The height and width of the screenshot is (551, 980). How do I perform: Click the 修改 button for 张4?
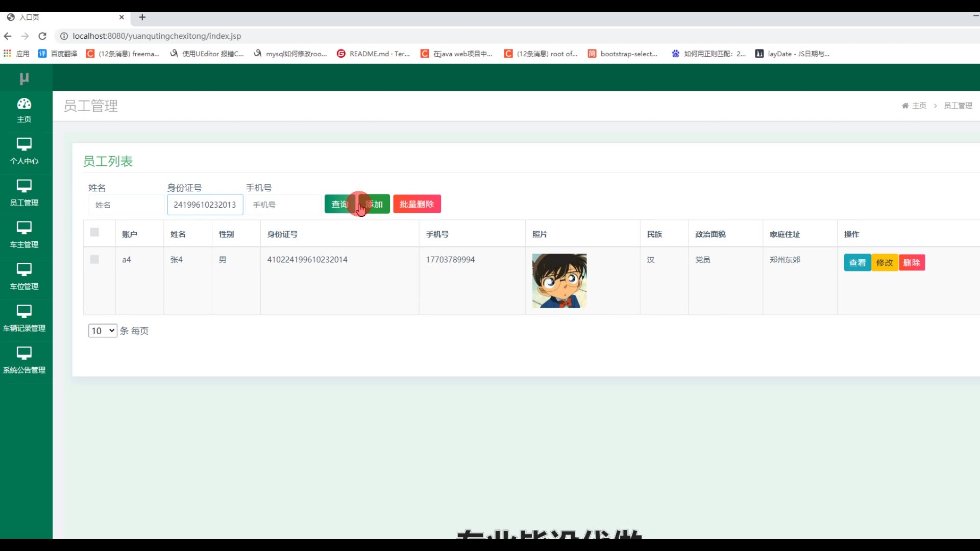pyautogui.click(x=885, y=263)
